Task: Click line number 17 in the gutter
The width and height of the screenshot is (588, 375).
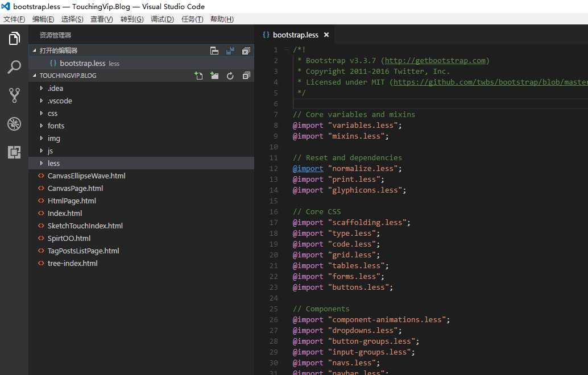Action: 274,223
